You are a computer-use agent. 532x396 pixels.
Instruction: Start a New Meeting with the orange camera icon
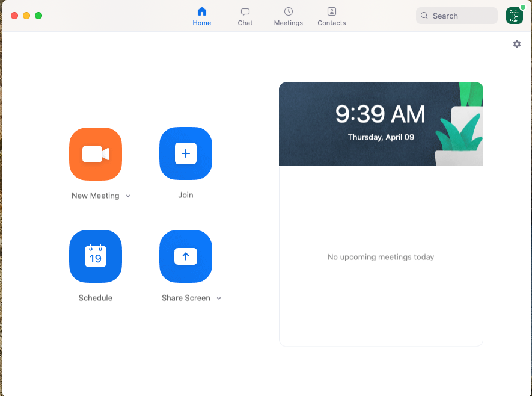point(96,154)
